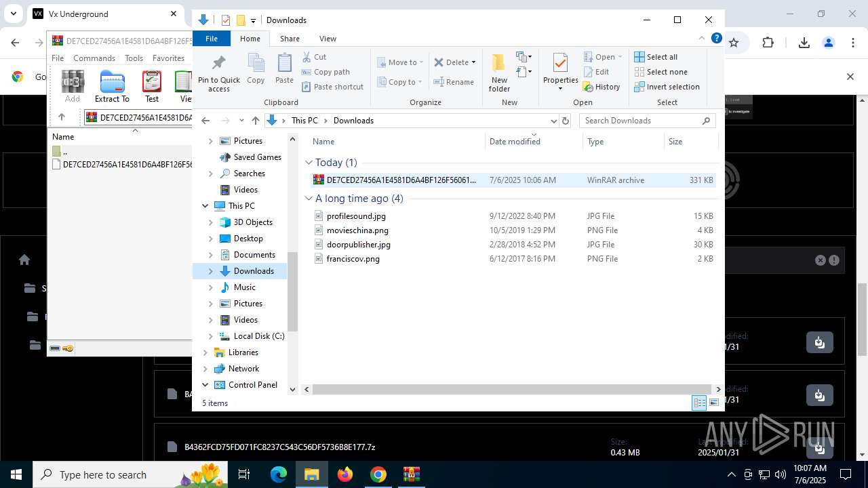This screenshot has width=868, height=488.
Task: Select movieschina.png file
Action: tap(513, 230)
